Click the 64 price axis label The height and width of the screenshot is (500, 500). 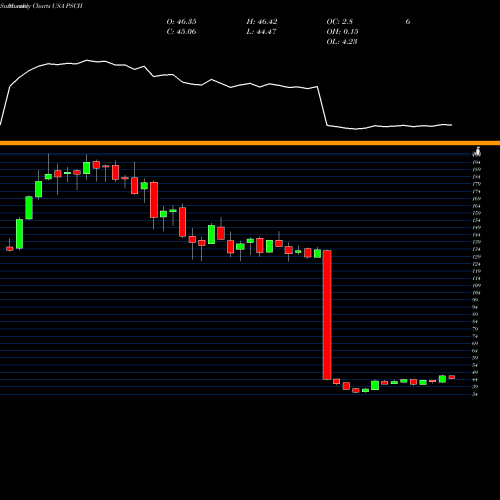click(x=475, y=351)
